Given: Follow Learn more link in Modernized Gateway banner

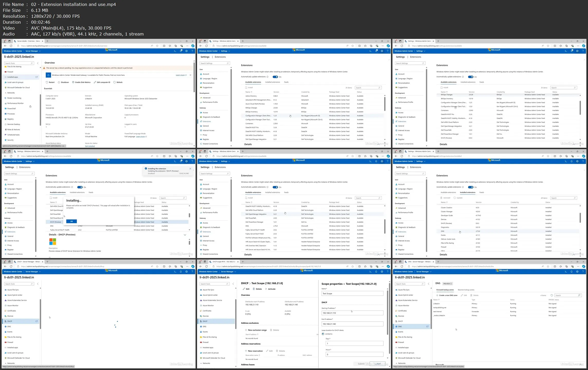Looking at the screenshot, I should tap(181, 75).
